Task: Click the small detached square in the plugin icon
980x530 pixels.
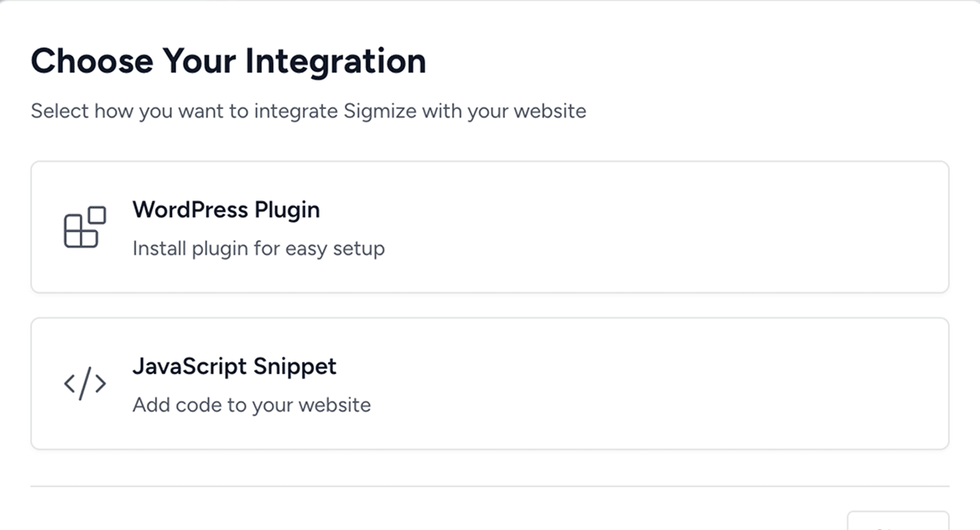Action: pos(97,216)
